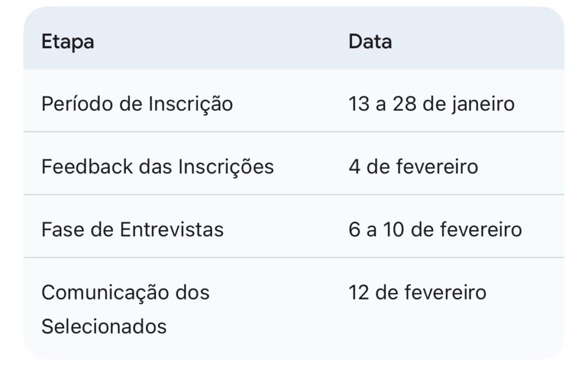
Task: Click the "6 a 10 de fevereiro" date
Action: 435,230
